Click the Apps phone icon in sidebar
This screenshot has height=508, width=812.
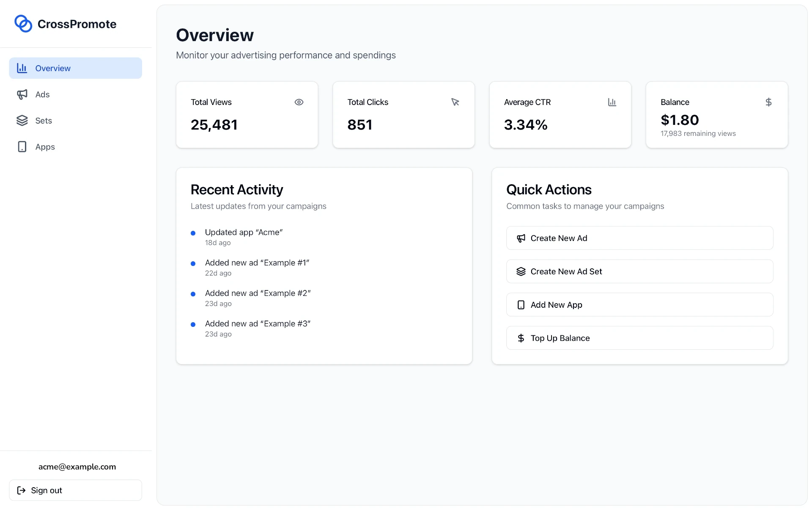(x=22, y=146)
